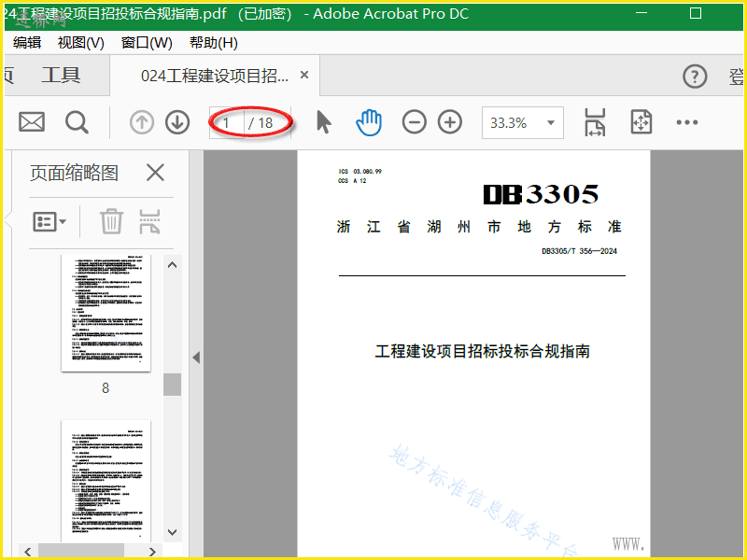747x560 pixels.
Task: Open more tools ellipsis menu
Action: click(x=687, y=122)
